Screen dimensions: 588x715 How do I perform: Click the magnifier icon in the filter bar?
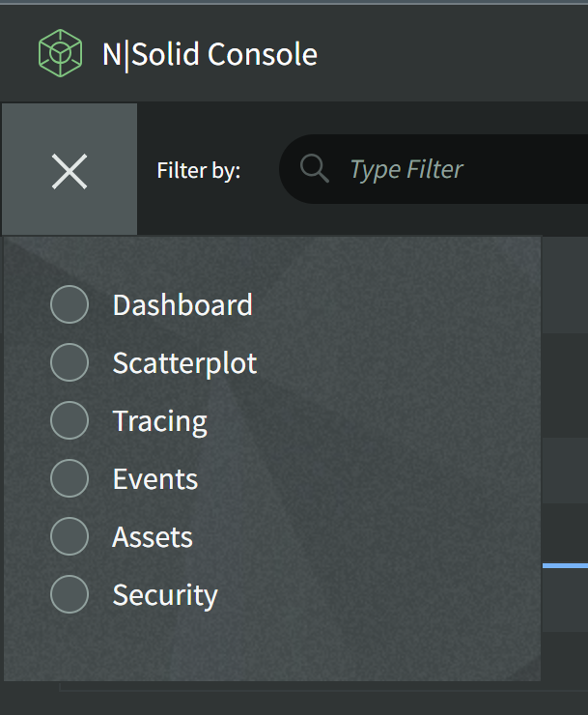tap(315, 169)
